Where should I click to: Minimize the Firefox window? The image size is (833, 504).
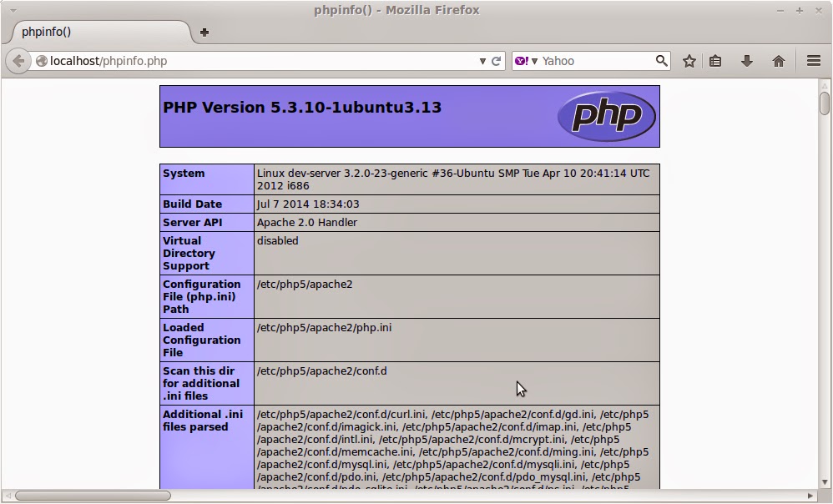coord(780,11)
